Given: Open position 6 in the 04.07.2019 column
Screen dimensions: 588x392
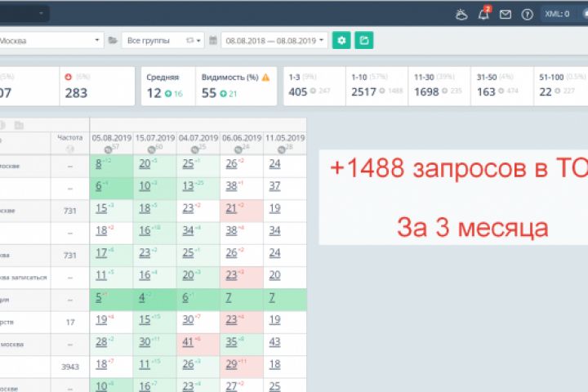Looking at the screenshot, I should point(185,297).
